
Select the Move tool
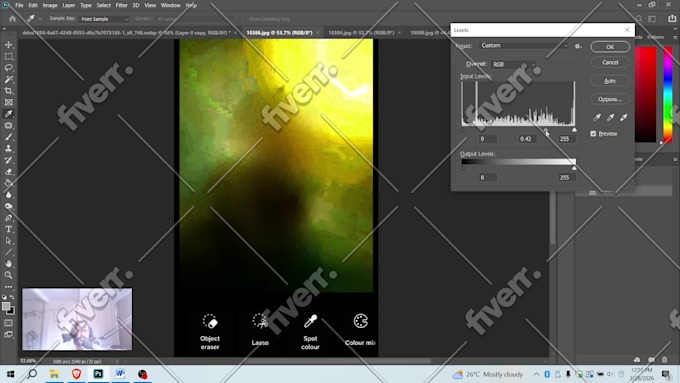click(x=8, y=45)
